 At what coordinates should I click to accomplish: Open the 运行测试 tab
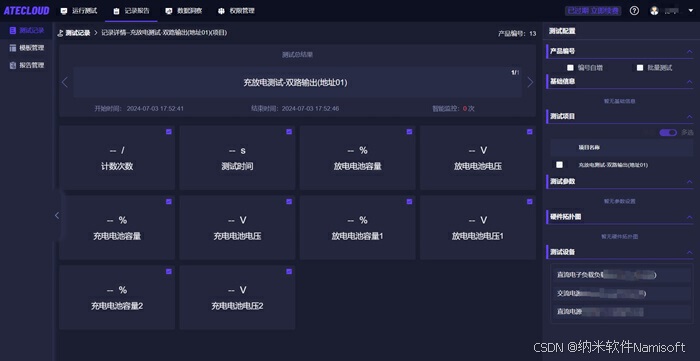click(x=79, y=11)
